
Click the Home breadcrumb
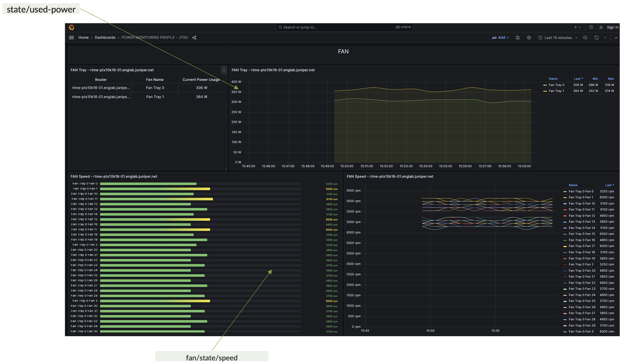point(83,38)
